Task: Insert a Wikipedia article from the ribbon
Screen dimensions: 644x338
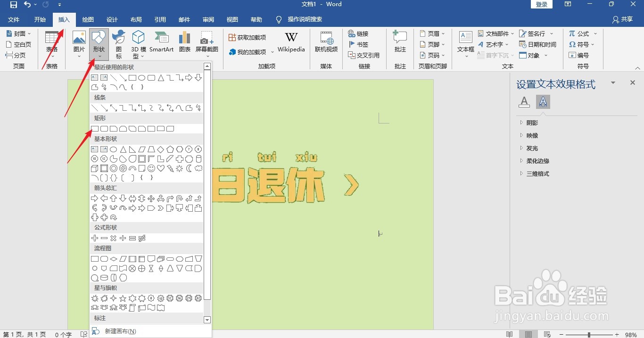Action: coord(291,41)
